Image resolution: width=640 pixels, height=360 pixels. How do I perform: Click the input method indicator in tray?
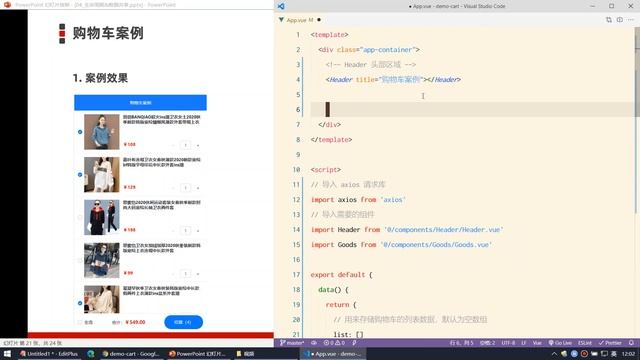click(614, 354)
